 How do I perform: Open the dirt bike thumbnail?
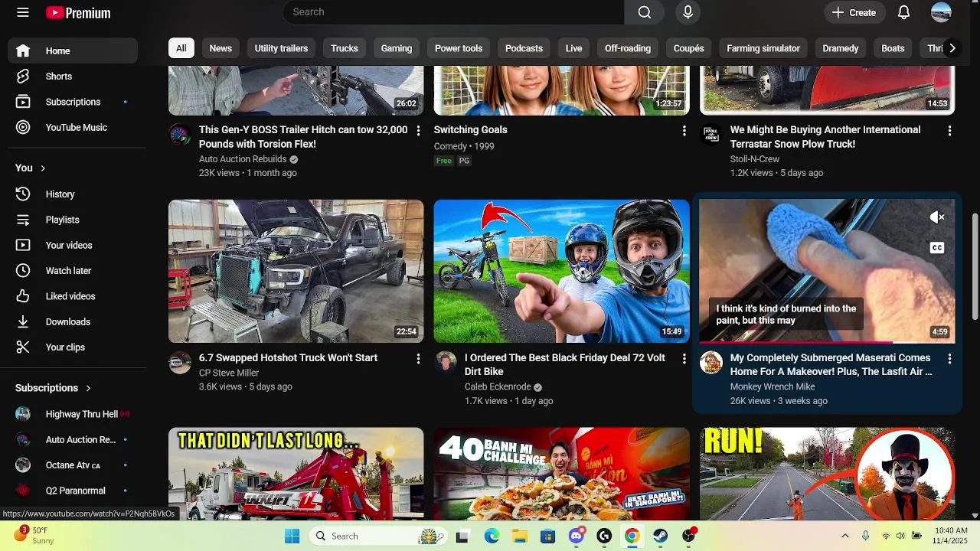[561, 271]
